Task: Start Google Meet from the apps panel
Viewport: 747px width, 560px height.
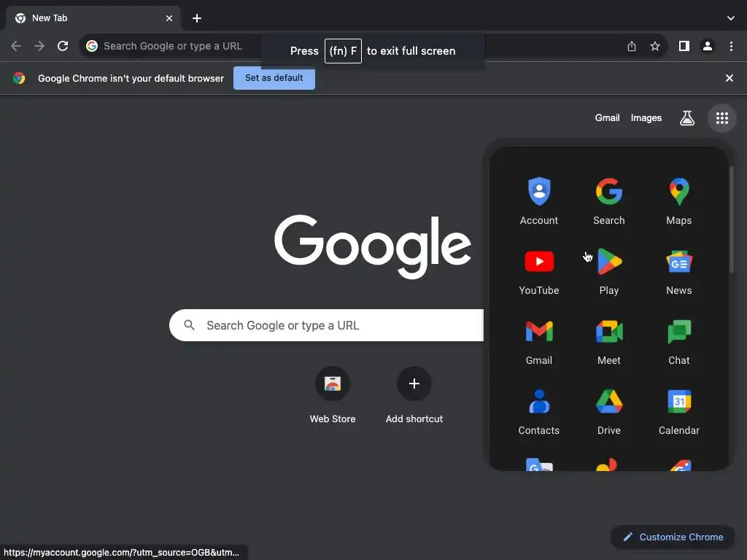Action: pos(609,341)
